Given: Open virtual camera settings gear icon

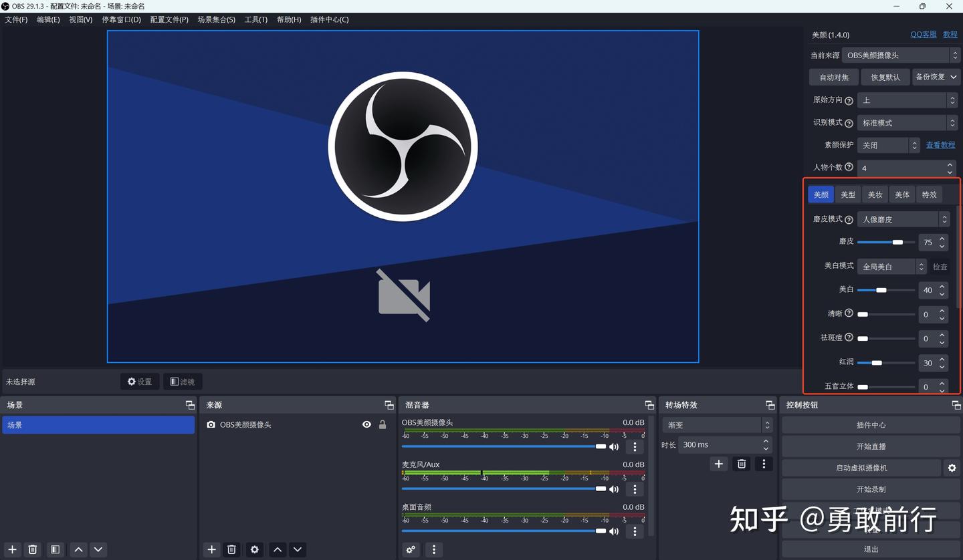Looking at the screenshot, I should (952, 468).
